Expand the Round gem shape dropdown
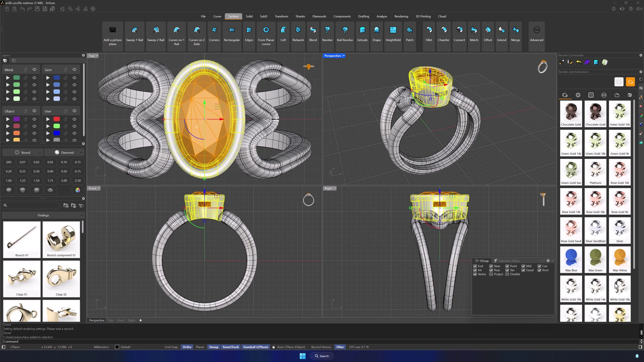 [x=22, y=153]
